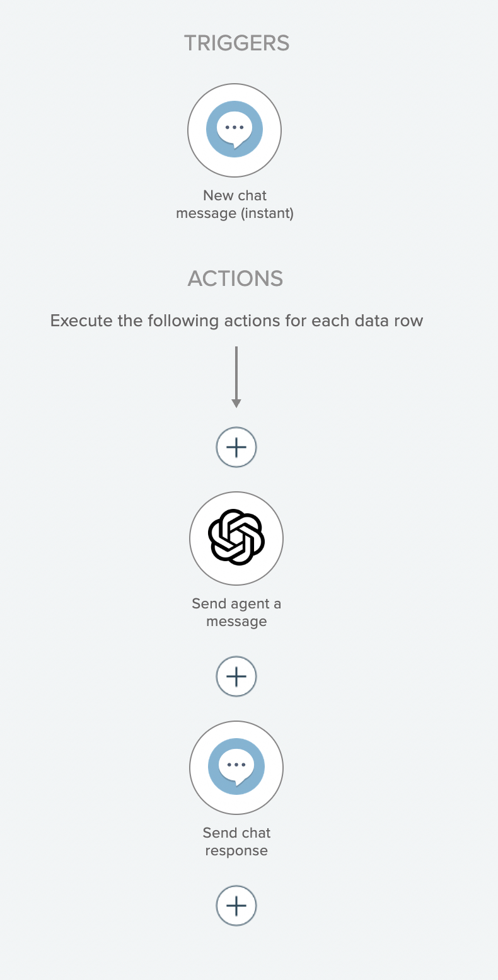Add a new action after Send chat response
The width and height of the screenshot is (498, 980).
[236, 906]
